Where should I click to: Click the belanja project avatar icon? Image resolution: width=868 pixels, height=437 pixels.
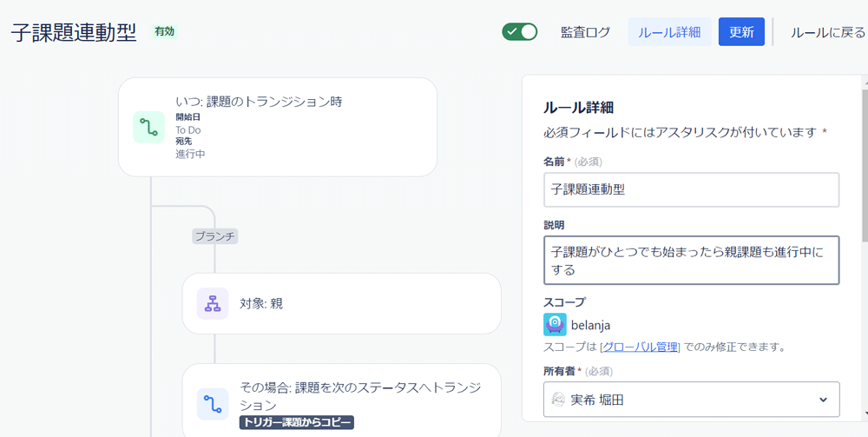pos(555,325)
